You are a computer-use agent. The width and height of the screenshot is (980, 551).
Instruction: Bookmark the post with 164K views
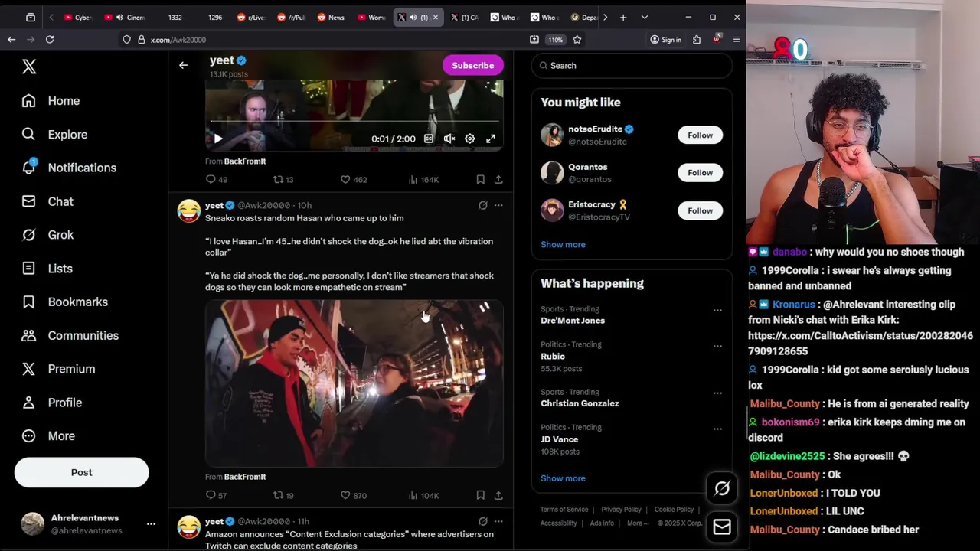[480, 179]
